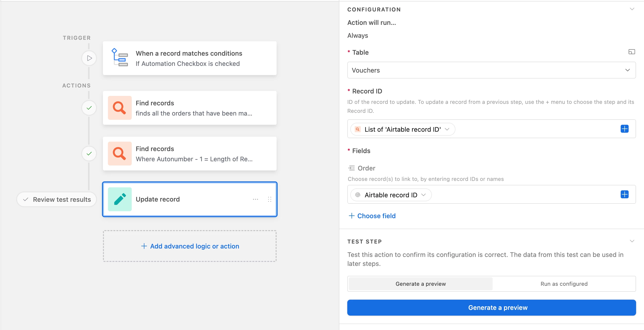The image size is (644, 330).
Task: Collapse the Configuration section
Action: point(632,9)
